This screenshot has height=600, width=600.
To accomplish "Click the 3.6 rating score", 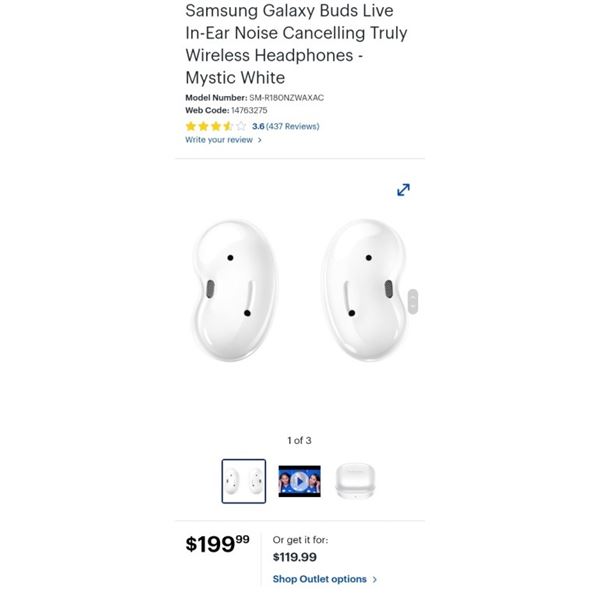I will 258,126.
